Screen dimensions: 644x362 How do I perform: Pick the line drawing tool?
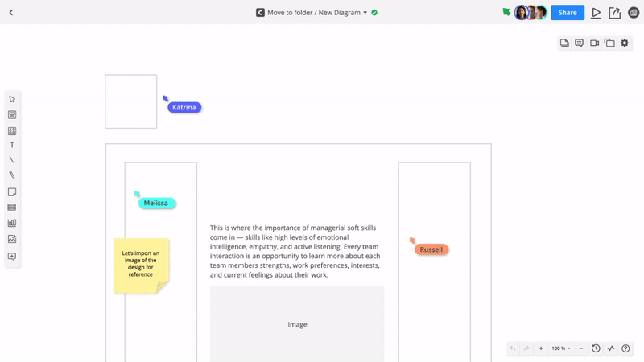pos(12,160)
